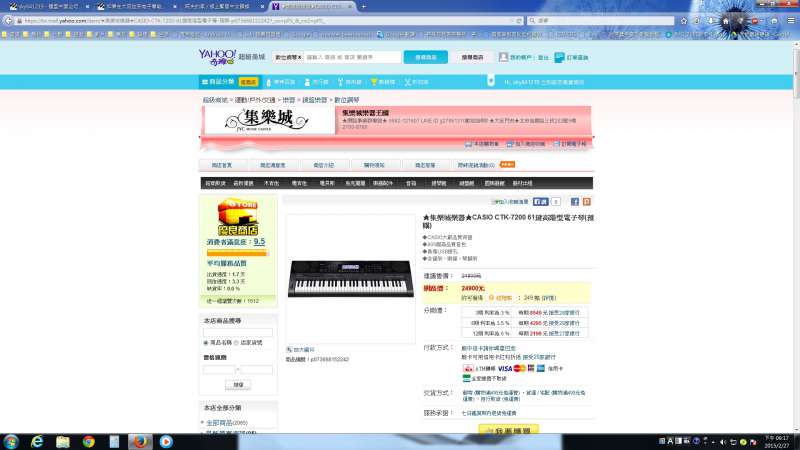Select the 店家資號 radio button

[x=237, y=342]
